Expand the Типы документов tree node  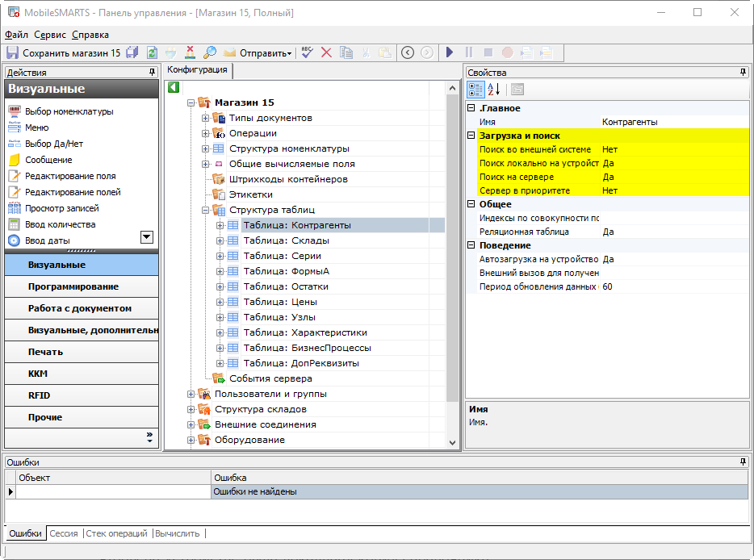tap(205, 118)
